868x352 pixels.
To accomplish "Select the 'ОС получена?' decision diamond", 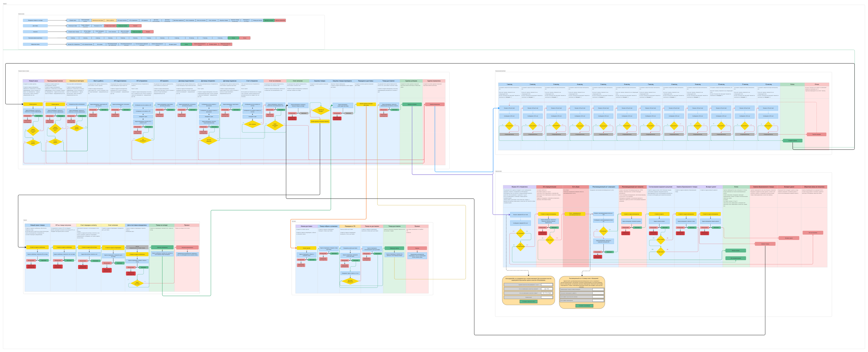I will pos(520,233).
